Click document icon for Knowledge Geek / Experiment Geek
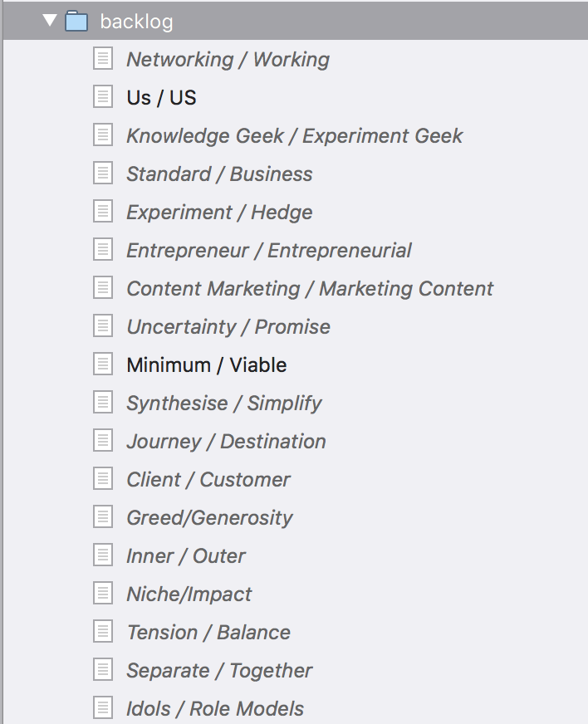The image size is (588, 724). 102,135
